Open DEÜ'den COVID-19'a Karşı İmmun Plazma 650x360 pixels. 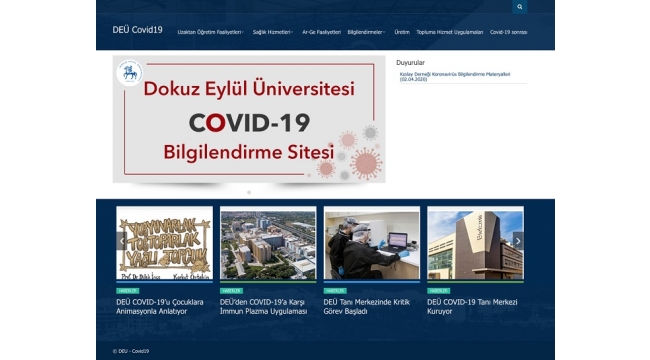[263, 307]
